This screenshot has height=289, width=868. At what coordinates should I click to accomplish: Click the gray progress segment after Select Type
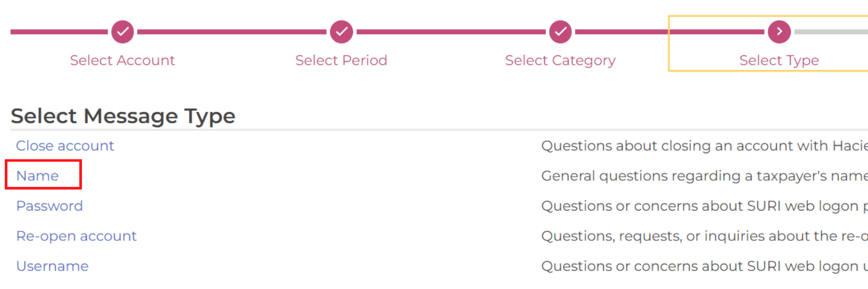(831, 32)
